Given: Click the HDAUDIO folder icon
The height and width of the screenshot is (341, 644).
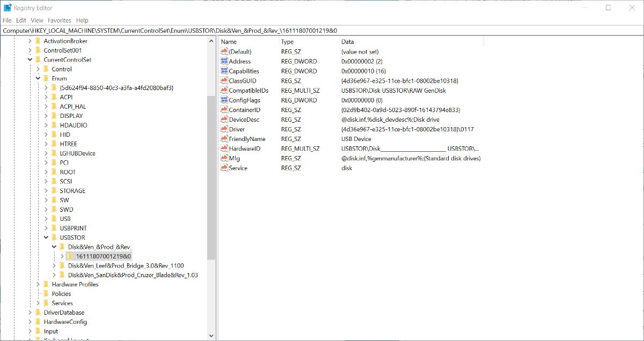Looking at the screenshot, I should click(x=54, y=125).
